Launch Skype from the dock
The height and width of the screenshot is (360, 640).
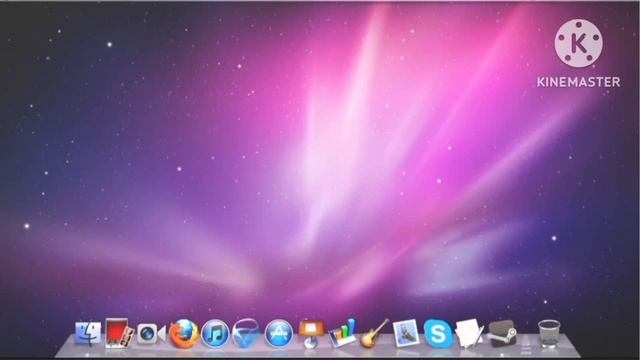click(x=438, y=334)
